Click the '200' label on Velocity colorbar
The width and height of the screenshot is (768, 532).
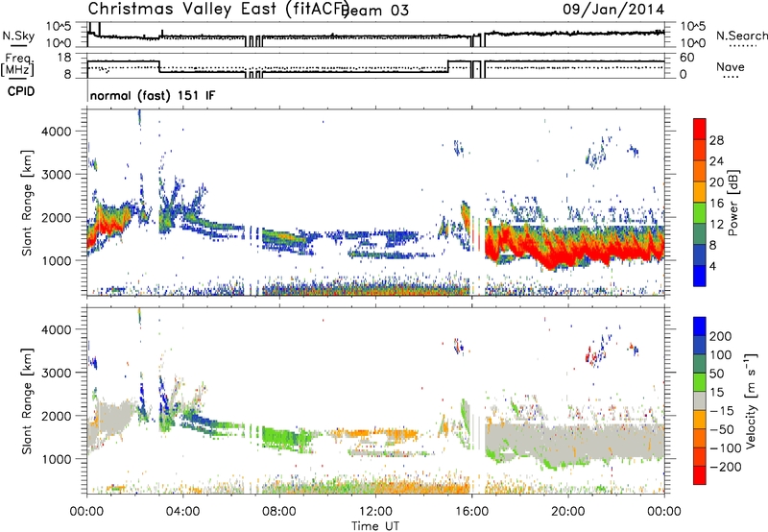point(721,336)
